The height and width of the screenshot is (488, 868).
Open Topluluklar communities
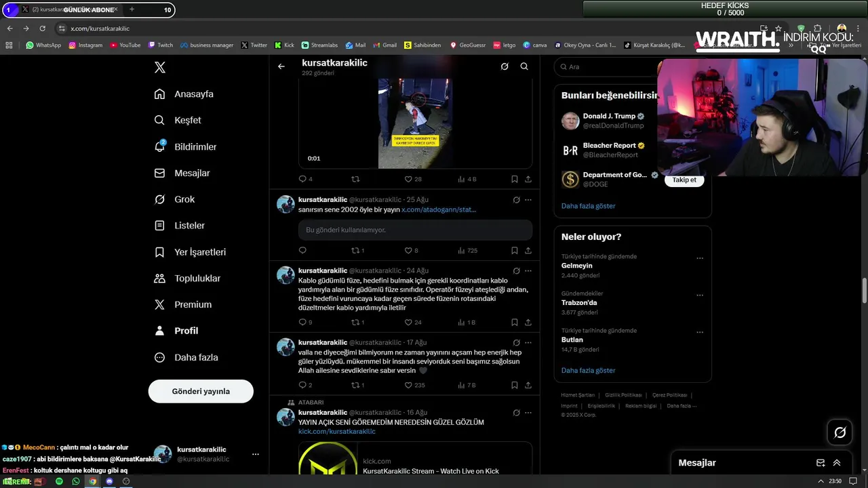click(188, 278)
